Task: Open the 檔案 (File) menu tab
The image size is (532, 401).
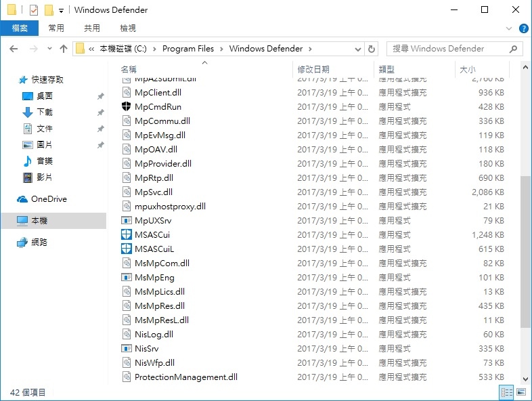Action: 20,28
